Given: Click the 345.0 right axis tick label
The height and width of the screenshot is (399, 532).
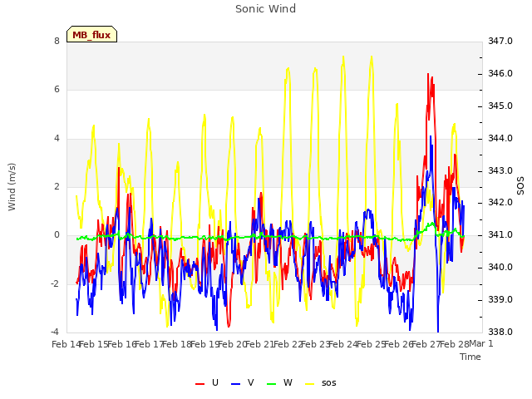Looking at the screenshot, I should 500,106.
